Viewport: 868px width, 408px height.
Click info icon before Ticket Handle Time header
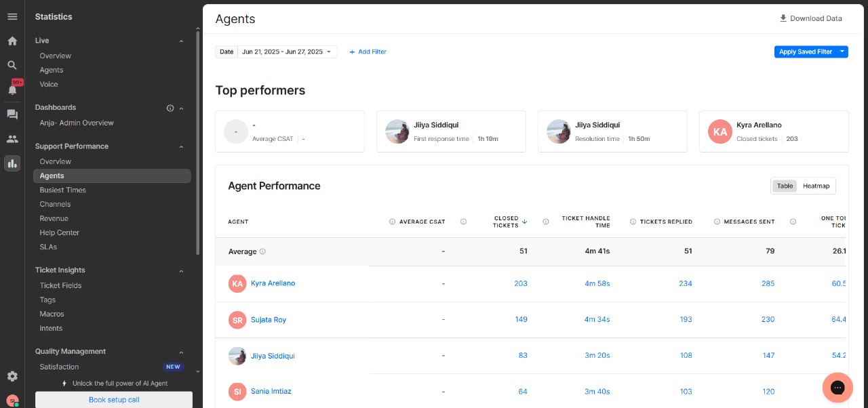coord(546,222)
